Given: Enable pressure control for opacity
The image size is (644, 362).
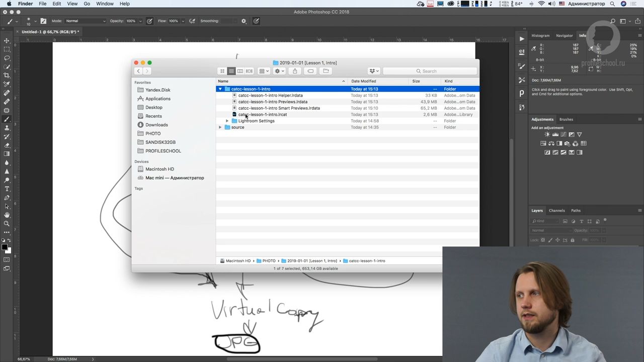Looking at the screenshot, I should tap(149, 21).
